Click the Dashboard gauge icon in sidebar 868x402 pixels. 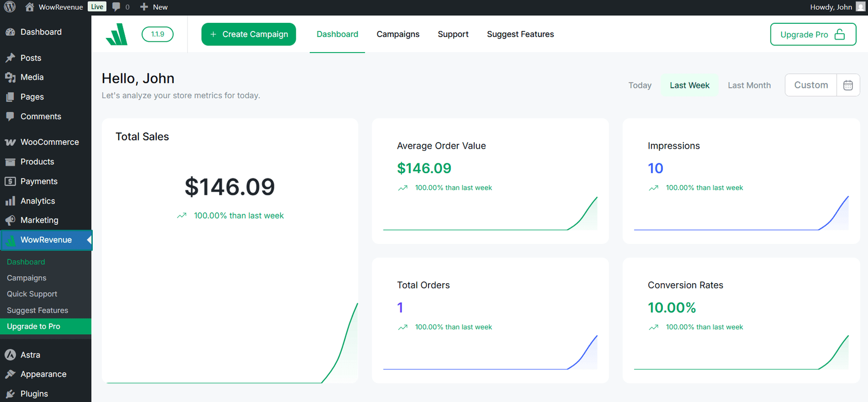click(10, 32)
